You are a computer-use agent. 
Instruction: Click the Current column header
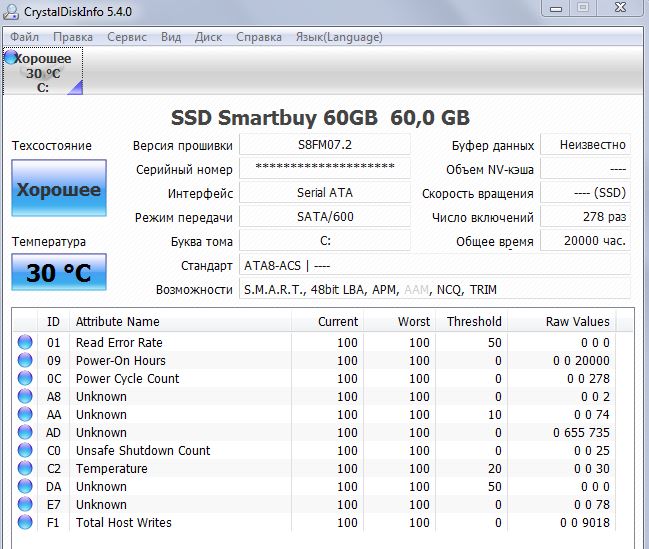(x=327, y=321)
